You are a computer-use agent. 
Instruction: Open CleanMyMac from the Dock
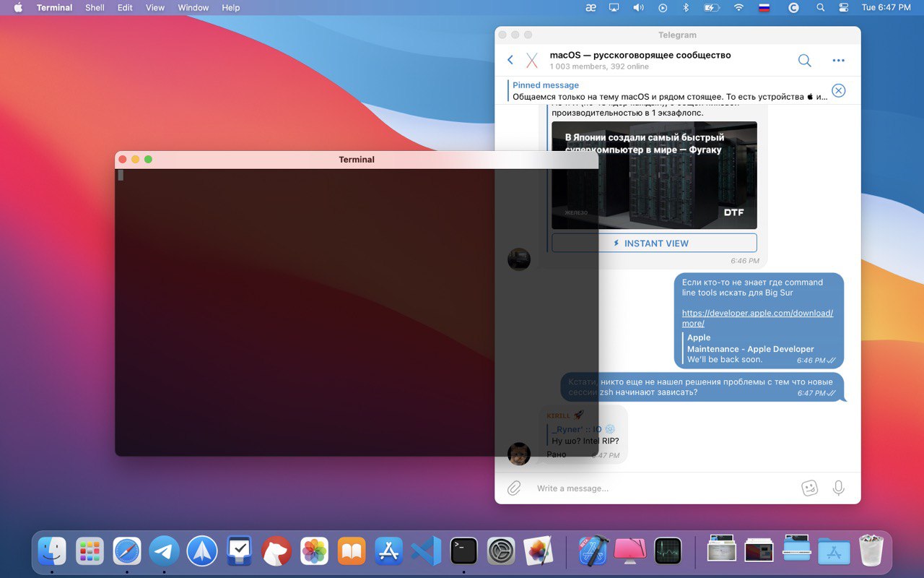click(630, 551)
